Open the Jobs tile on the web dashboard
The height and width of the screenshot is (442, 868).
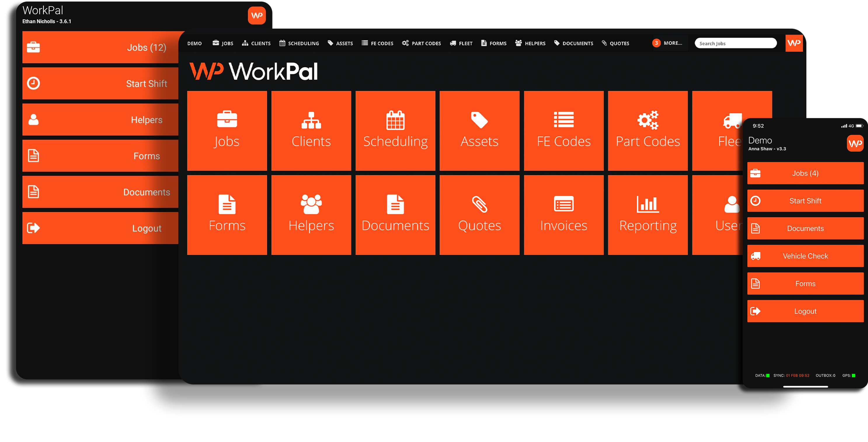(x=227, y=131)
